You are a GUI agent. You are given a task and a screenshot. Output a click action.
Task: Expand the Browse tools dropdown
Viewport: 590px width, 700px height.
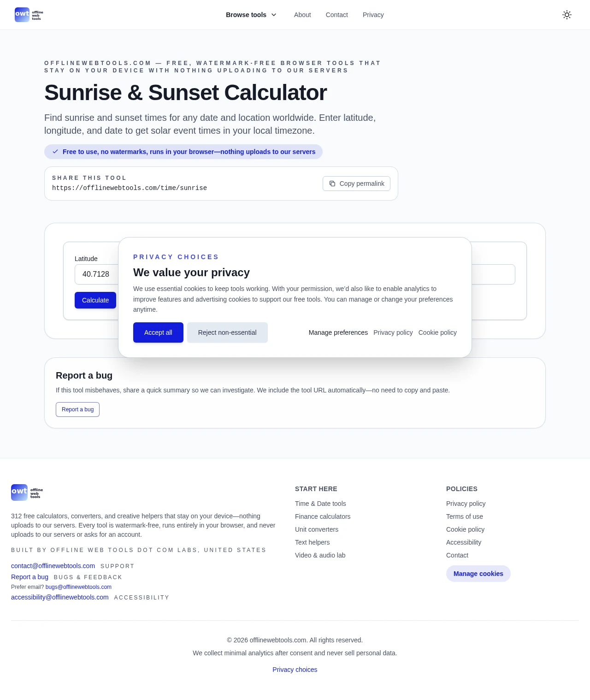point(251,15)
